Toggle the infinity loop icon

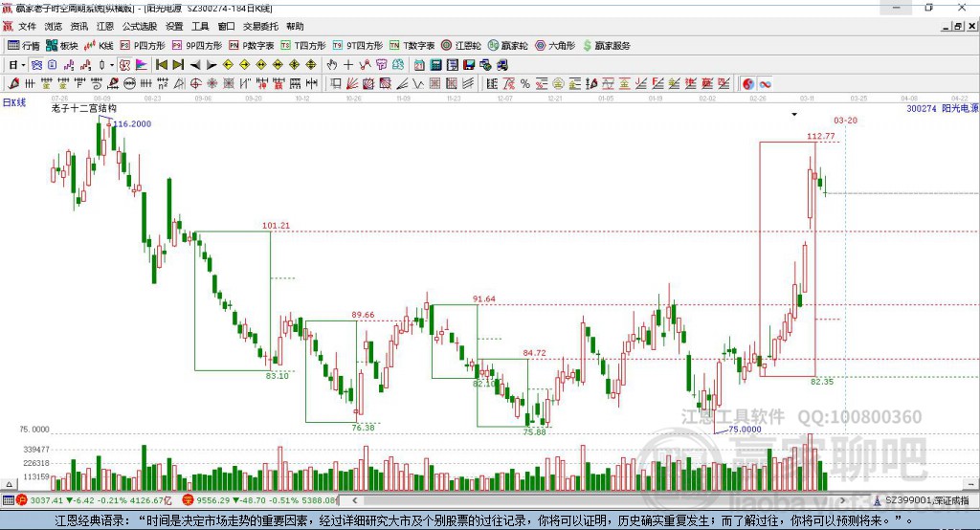tap(765, 84)
